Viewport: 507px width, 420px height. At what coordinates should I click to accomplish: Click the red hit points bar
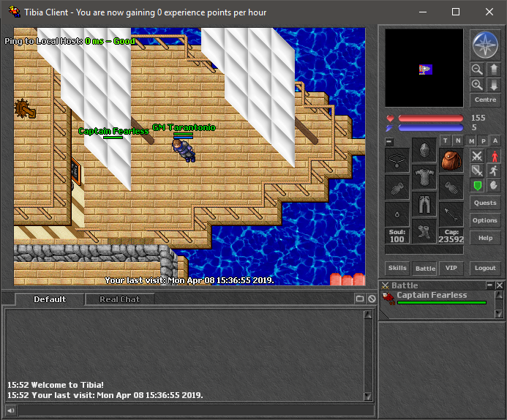click(430, 118)
